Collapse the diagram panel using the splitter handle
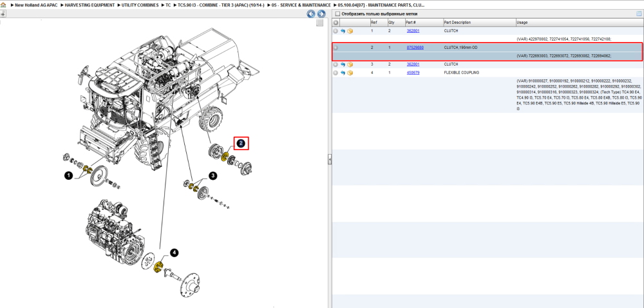 (x=329, y=160)
